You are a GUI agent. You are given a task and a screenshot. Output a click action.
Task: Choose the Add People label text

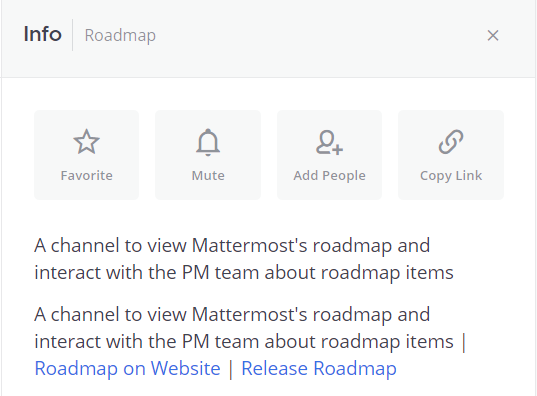click(329, 176)
